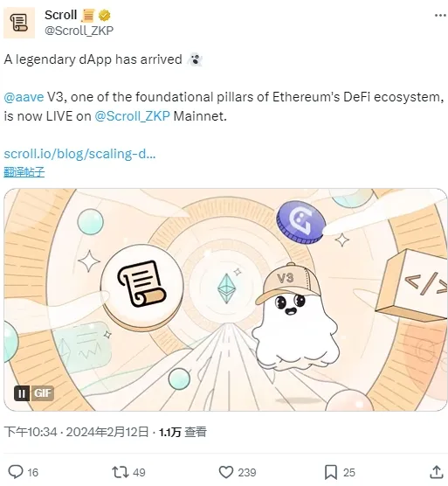Open the scroll.io/blog link

(x=79, y=154)
